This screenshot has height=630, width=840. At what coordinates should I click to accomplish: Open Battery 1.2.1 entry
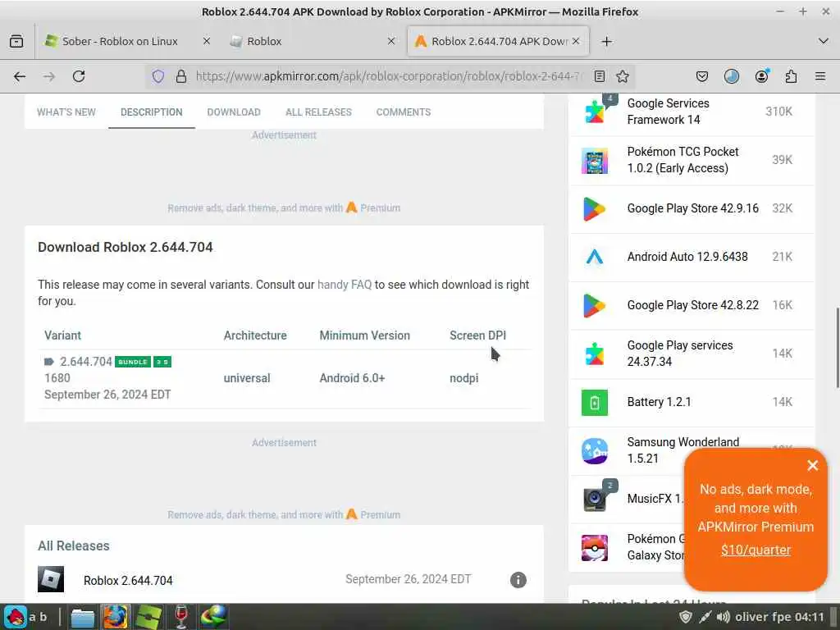point(659,402)
